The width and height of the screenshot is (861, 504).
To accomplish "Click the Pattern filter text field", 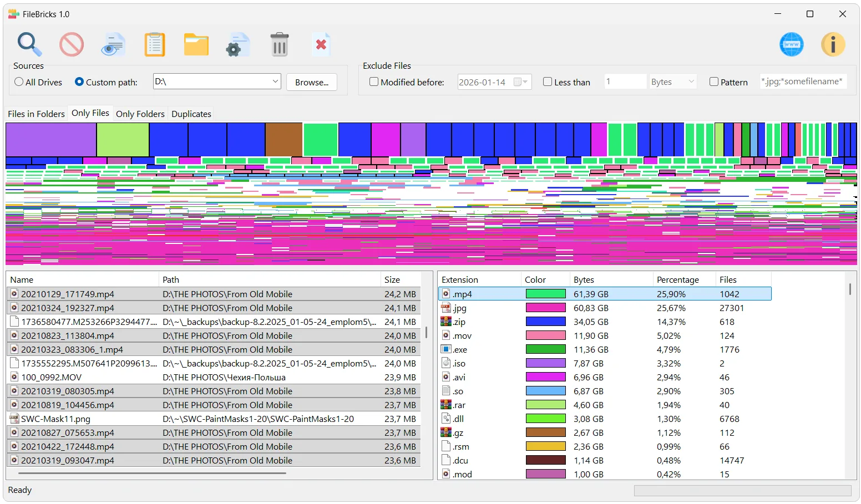I will click(803, 82).
